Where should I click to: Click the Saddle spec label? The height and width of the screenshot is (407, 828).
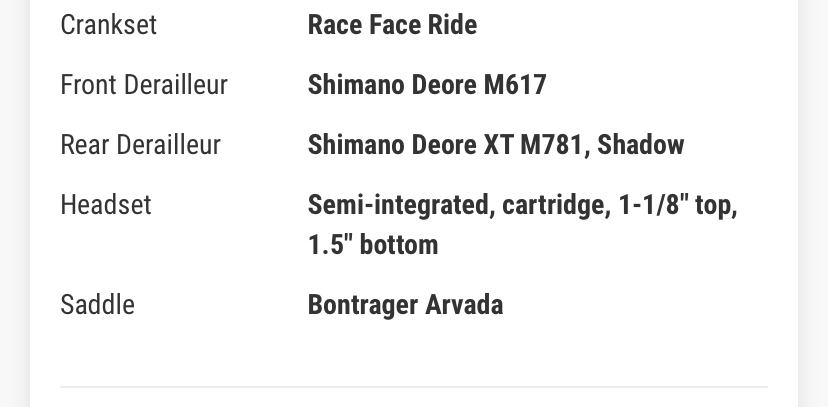coord(97,304)
